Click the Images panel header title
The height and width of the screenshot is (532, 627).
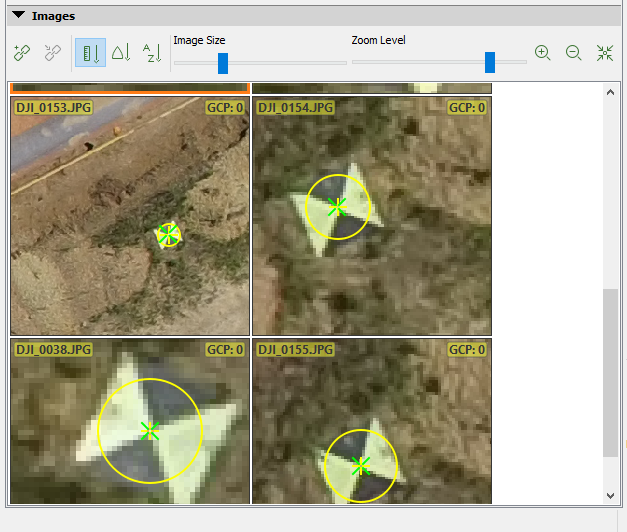point(54,16)
